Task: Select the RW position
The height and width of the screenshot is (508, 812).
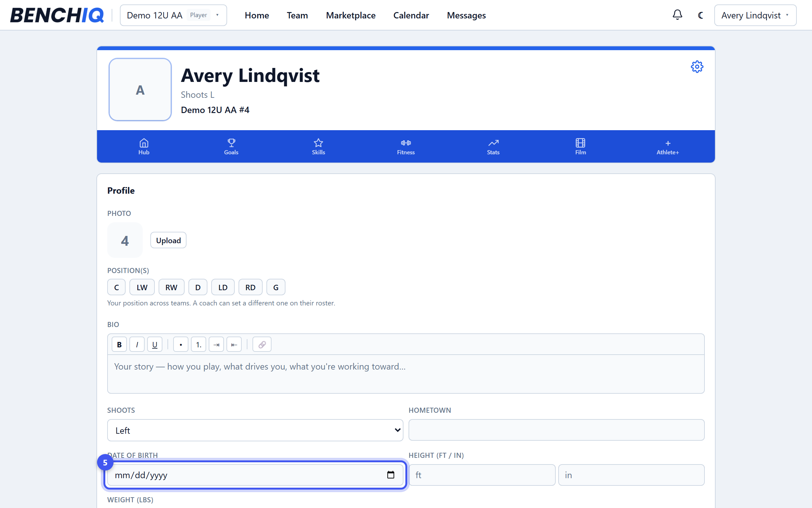Action: (172, 287)
